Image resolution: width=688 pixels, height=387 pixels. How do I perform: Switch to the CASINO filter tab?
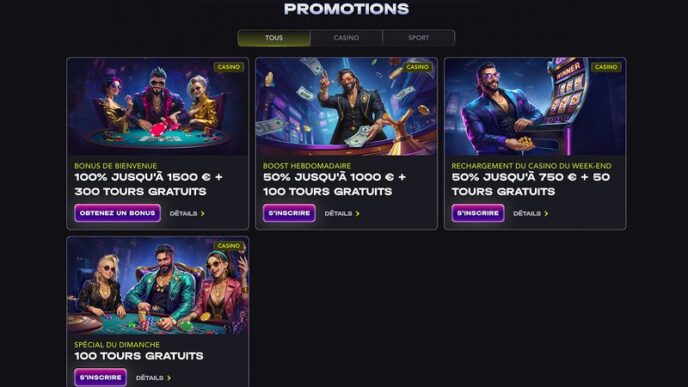[x=346, y=38]
